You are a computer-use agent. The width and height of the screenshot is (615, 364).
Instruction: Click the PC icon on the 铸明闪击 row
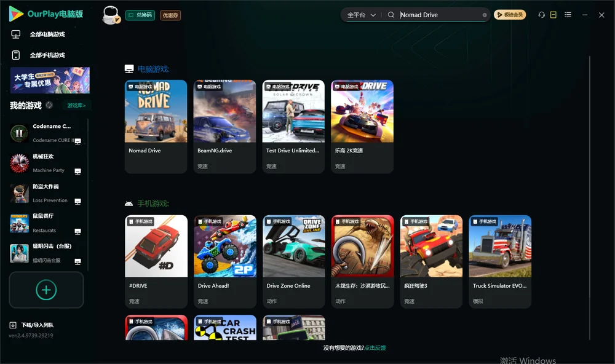(77, 262)
